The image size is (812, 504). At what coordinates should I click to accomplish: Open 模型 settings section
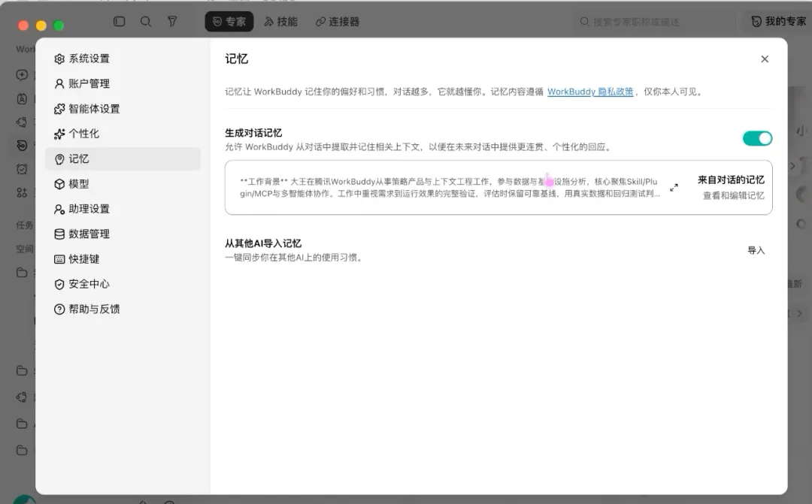click(x=123, y=184)
